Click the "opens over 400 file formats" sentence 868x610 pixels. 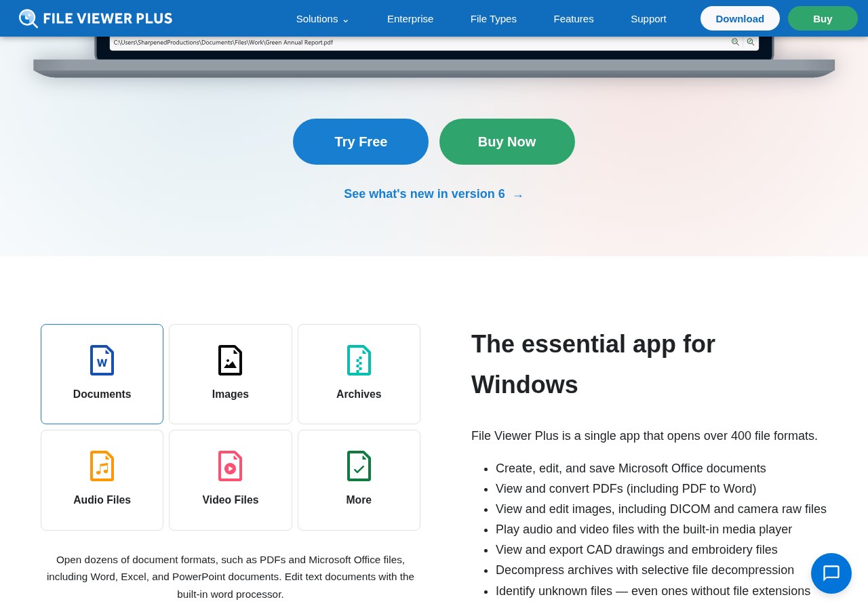(644, 436)
